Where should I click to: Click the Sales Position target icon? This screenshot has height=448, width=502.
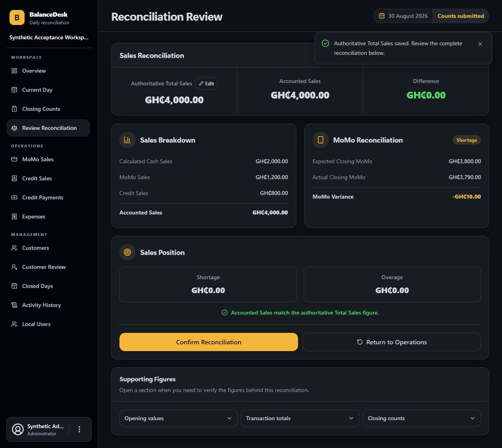click(x=127, y=252)
